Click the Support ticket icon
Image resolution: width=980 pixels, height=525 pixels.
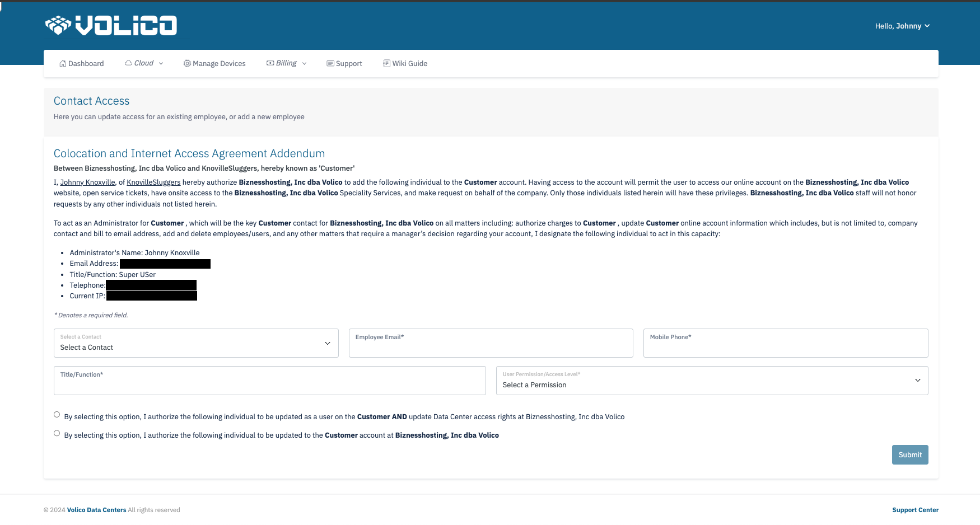(x=330, y=64)
